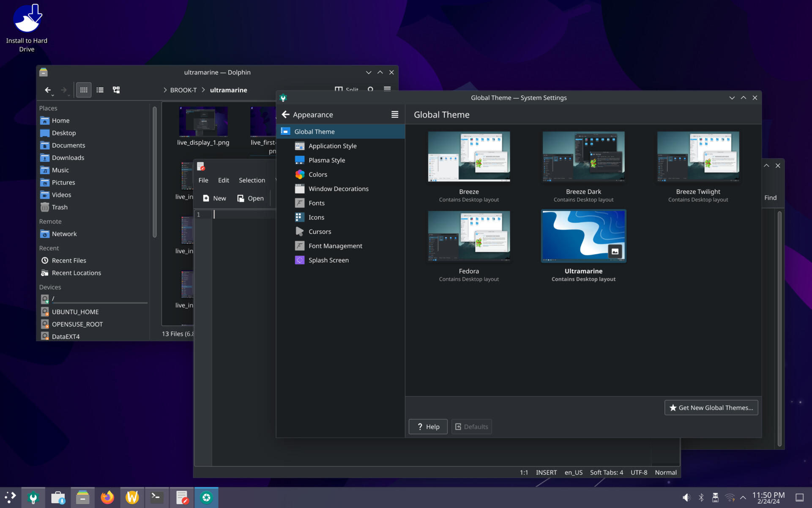Click the Find label in editor window
The width and height of the screenshot is (812, 508).
click(x=770, y=198)
